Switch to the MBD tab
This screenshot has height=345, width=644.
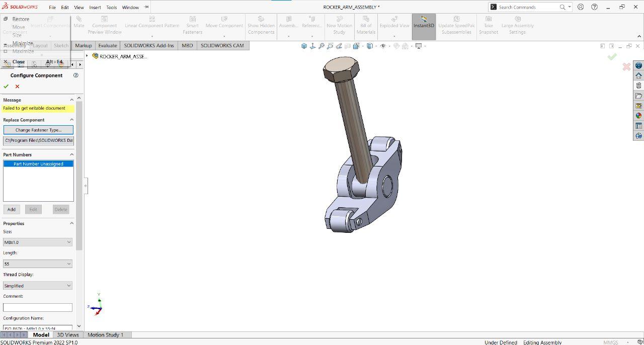(x=187, y=45)
